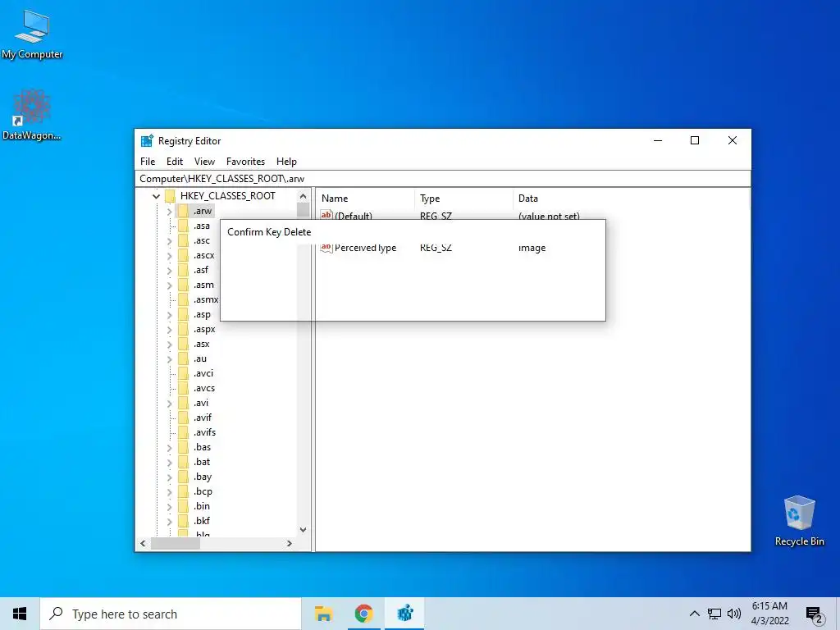
Task: Open the File menu
Action: pyautogui.click(x=148, y=162)
